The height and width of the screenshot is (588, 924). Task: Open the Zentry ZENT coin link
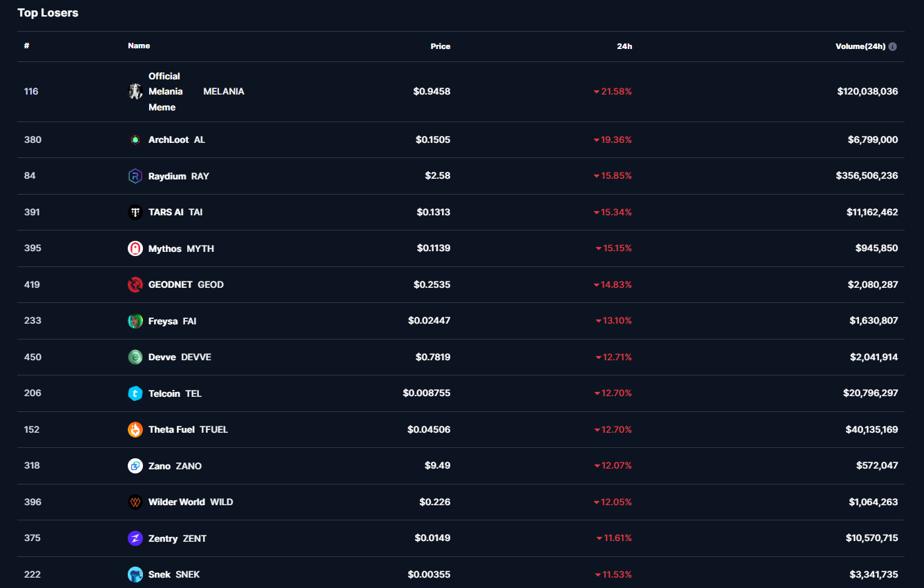[x=177, y=538]
